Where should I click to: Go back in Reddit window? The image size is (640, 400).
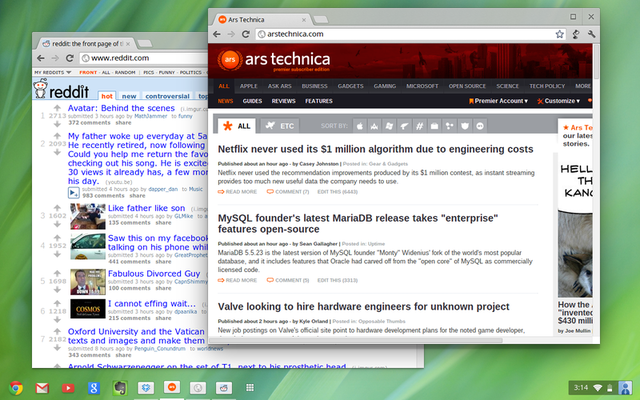41,58
